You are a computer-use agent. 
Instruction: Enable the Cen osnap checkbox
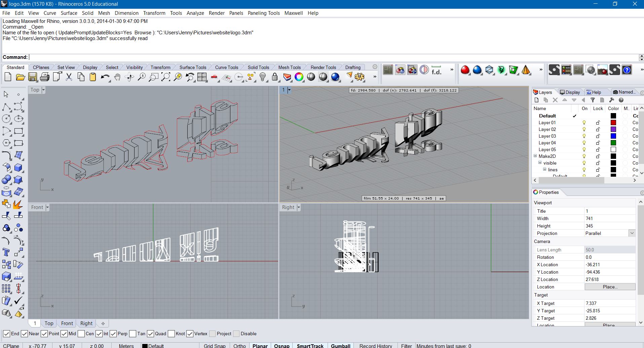(81, 334)
